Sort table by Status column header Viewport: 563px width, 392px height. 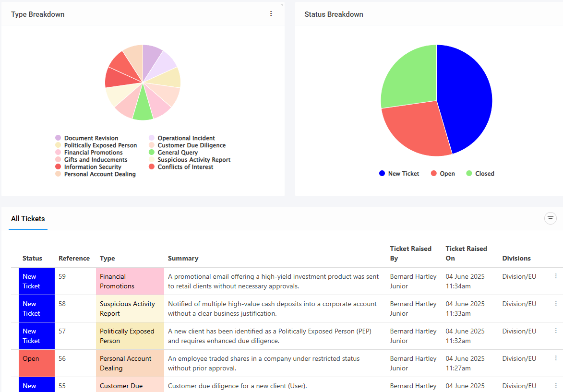click(x=32, y=258)
